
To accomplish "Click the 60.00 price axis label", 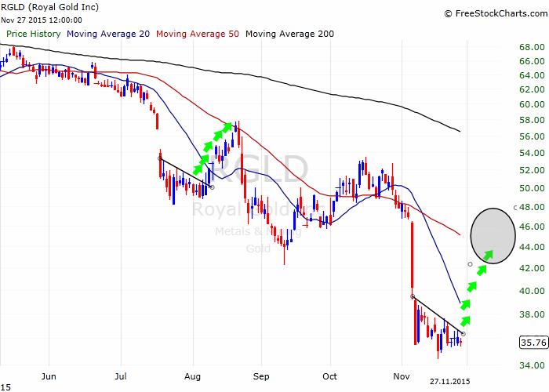I will pos(533,104).
